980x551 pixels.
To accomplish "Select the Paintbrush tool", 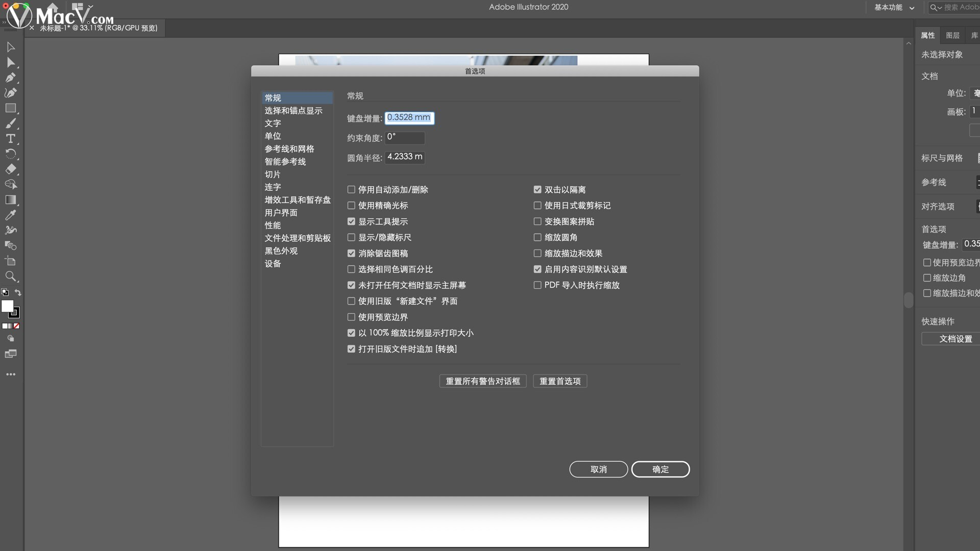I will [x=11, y=123].
